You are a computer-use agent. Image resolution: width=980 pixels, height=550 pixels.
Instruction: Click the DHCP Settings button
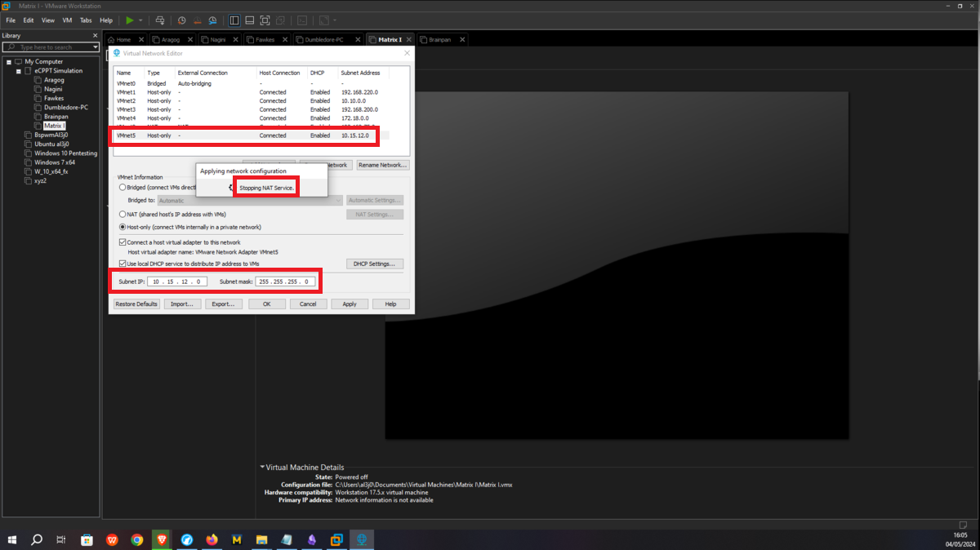pyautogui.click(x=375, y=264)
